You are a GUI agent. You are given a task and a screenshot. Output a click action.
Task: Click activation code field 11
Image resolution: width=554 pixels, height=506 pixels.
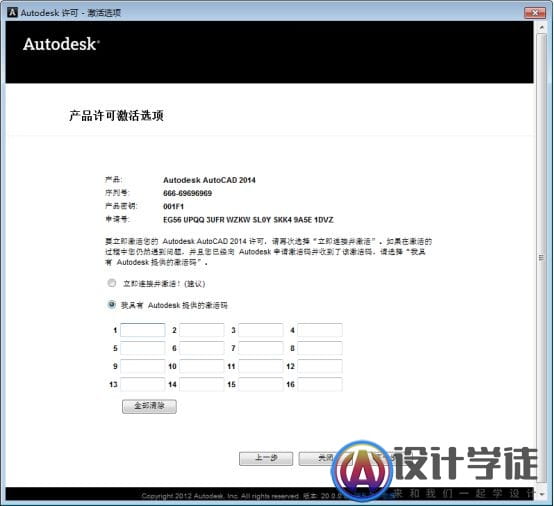coord(261,366)
